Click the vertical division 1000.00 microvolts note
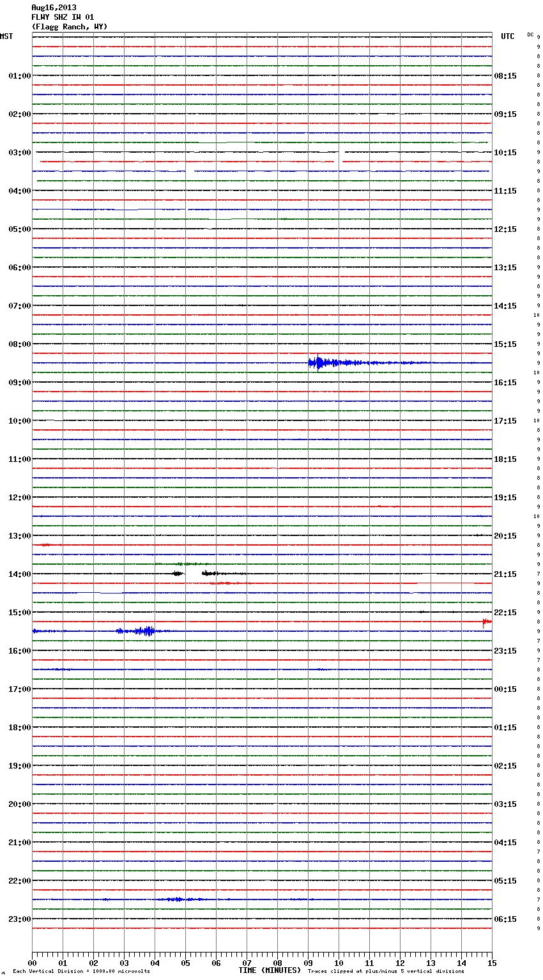Screen dimensions: 543x980 click(x=81, y=972)
